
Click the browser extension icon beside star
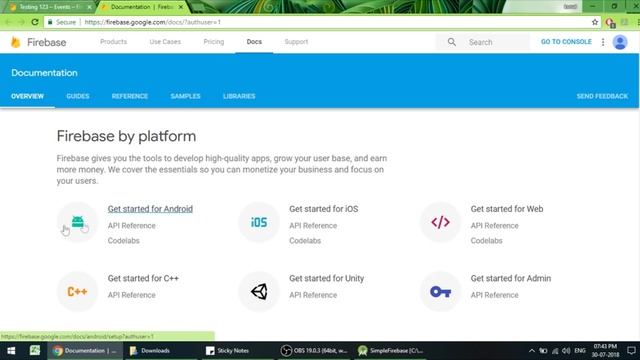[610, 22]
